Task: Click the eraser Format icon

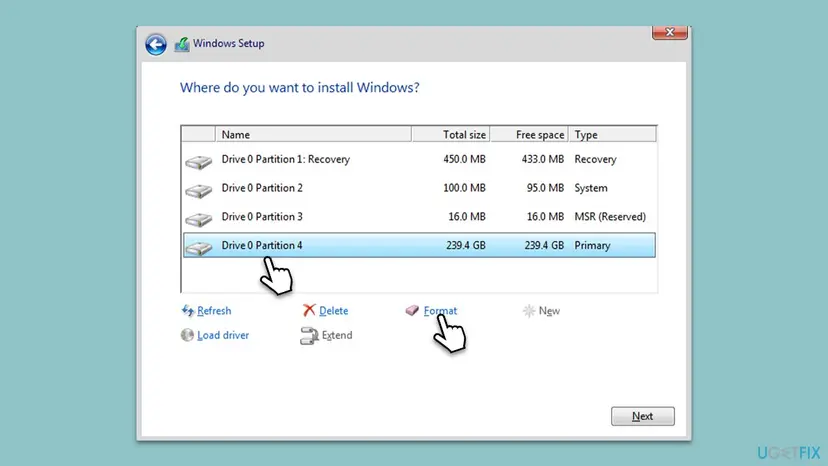Action: point(412,310)
